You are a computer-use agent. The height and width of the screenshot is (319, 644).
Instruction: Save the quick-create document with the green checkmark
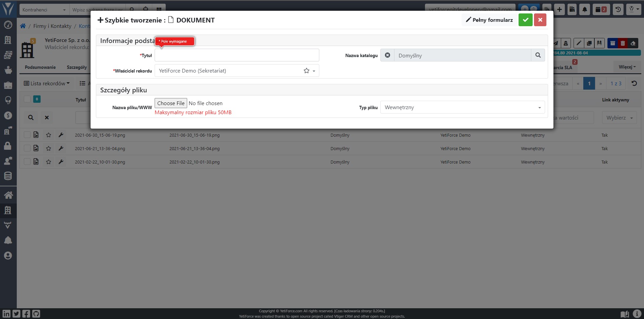[525, 20]
